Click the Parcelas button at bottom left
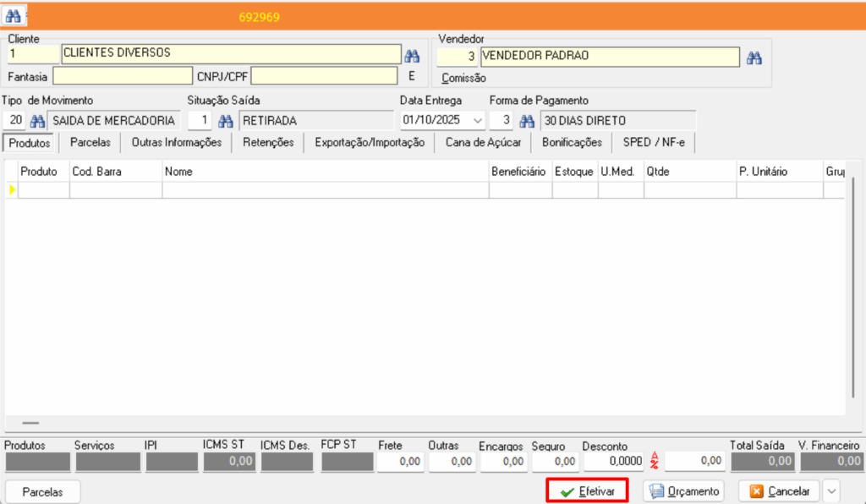The image size is (866, 504). click(x=42, y=491)
